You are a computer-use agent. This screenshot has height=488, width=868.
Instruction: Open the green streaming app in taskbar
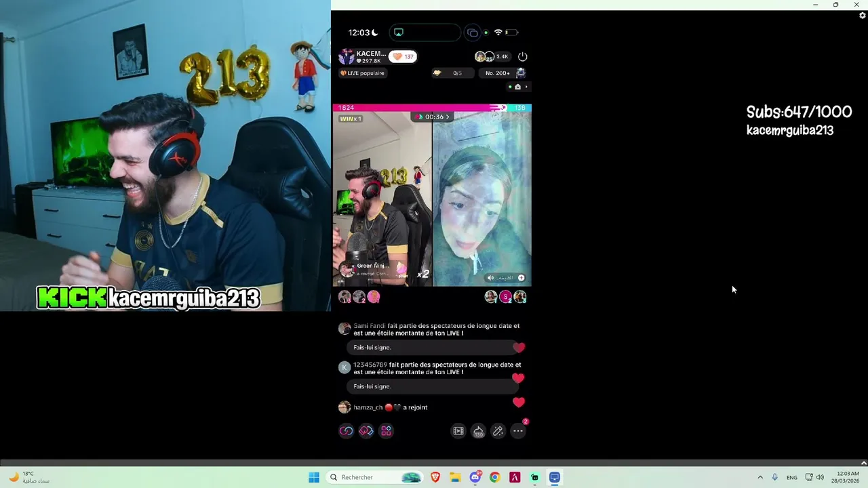pos(534,477)
